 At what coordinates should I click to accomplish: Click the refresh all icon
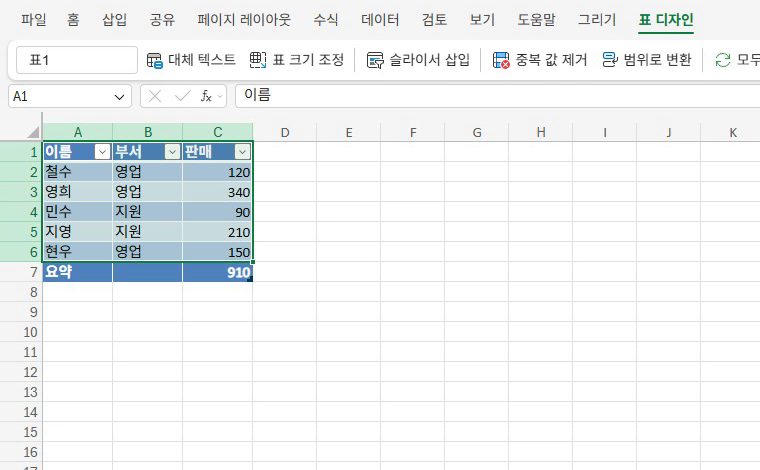(x=723, y=60)
